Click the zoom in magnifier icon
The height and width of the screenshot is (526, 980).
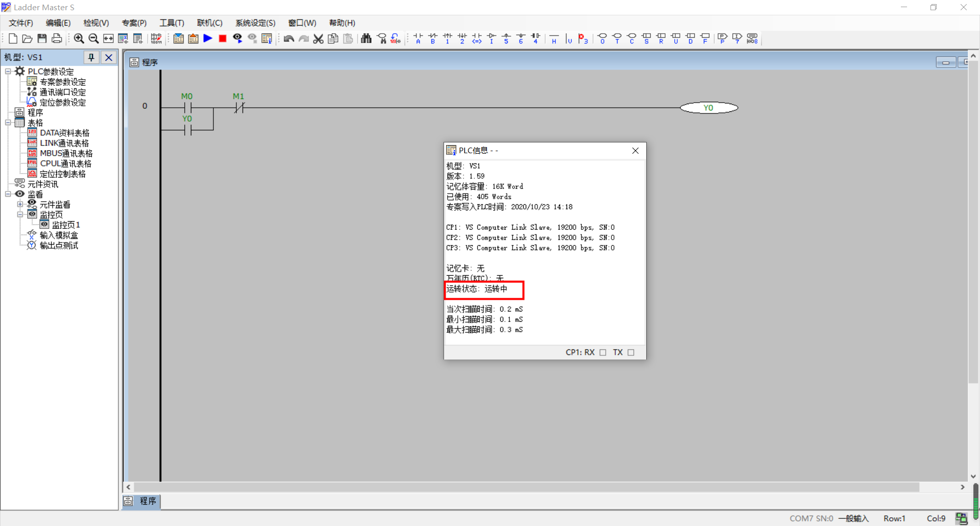tap(79, 38)
